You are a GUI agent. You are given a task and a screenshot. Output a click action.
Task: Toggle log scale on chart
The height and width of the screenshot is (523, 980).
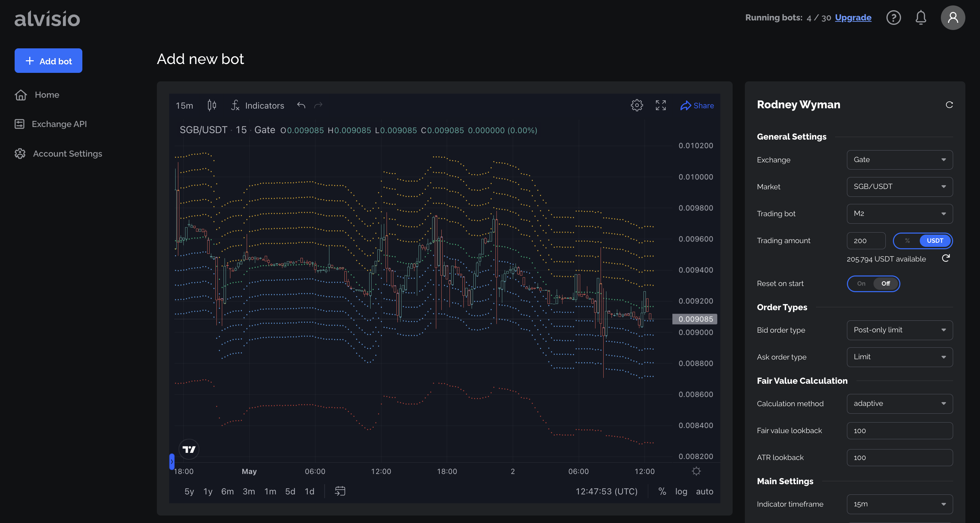click(x=681, y=491)
